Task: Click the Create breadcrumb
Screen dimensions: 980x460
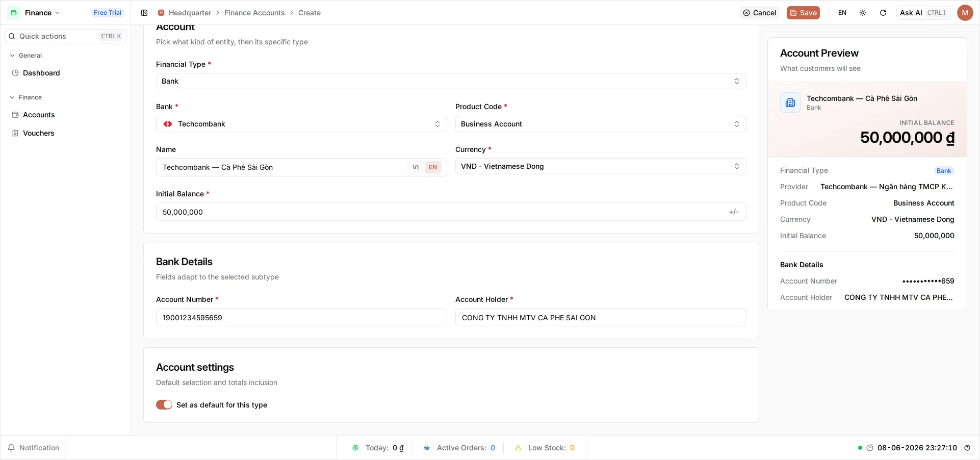Action: point(310,13)
